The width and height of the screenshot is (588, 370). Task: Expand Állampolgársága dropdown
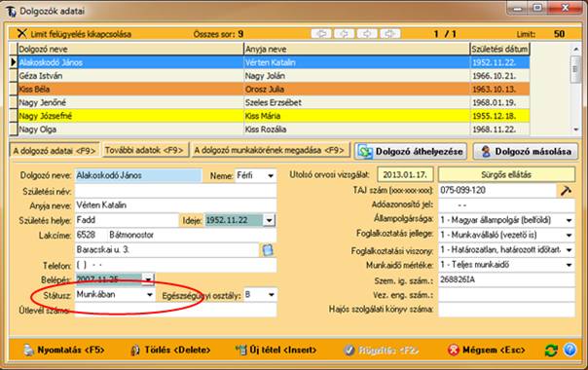(x=569, y=220)
